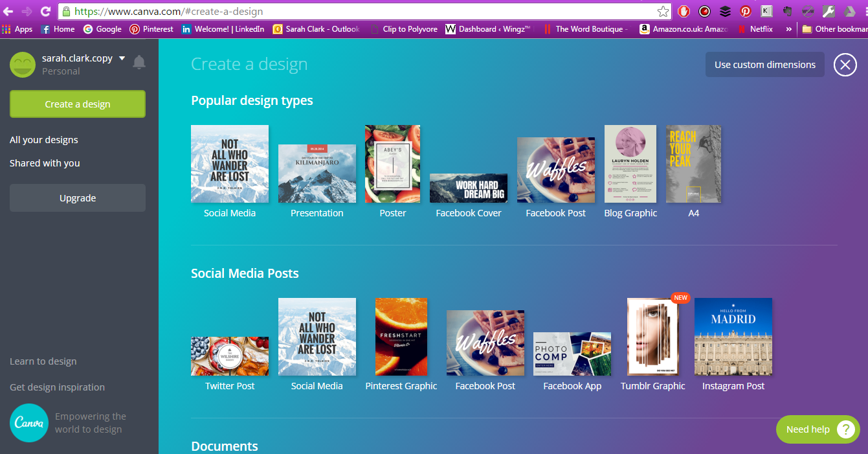Viewport: 868px width, 454px height.
Task: Open the Facebook Home bookmark
Action: [x=58, y=29]
